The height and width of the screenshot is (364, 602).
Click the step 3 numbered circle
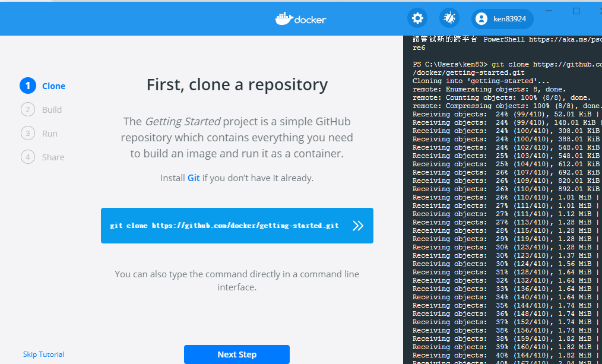28,134
